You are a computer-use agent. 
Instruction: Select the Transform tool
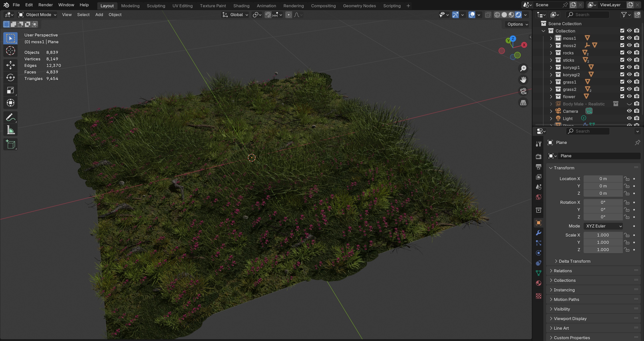pos(10,103)
